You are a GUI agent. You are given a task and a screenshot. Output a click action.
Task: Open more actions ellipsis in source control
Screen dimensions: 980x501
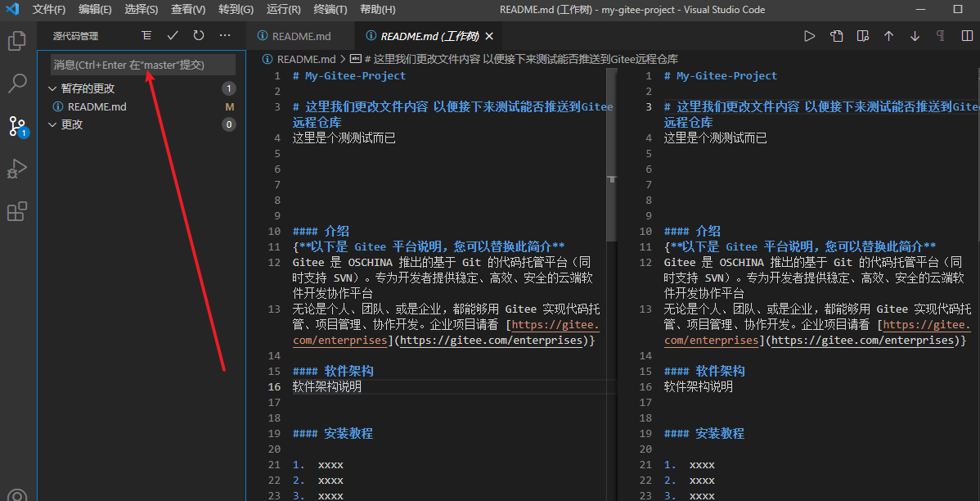[225, 36]
